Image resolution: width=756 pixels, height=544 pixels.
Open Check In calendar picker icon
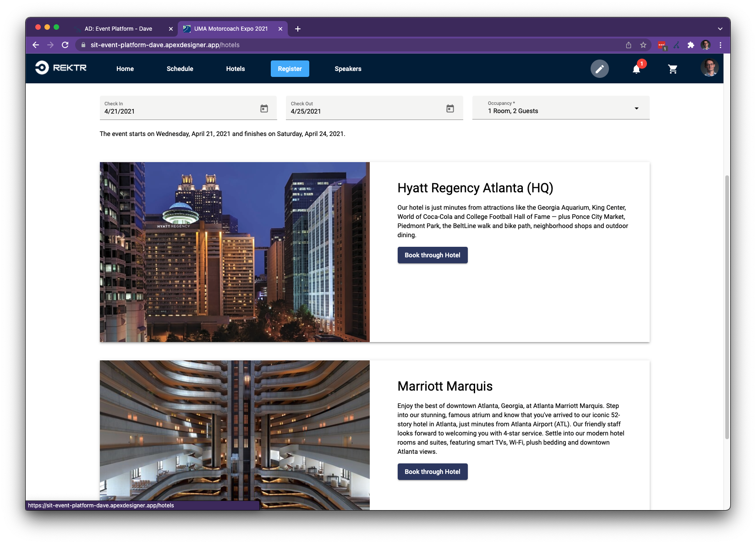(x=264, y=109)
